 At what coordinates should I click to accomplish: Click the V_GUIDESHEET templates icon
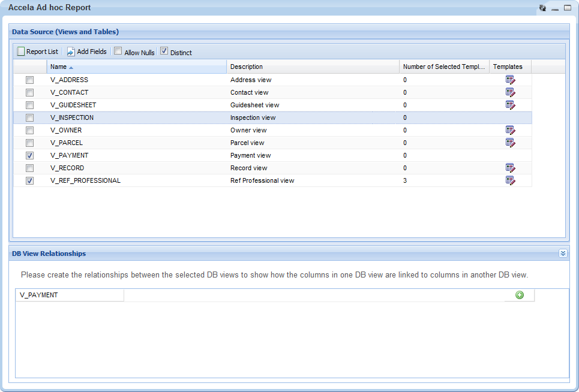(x=510, y=105)
